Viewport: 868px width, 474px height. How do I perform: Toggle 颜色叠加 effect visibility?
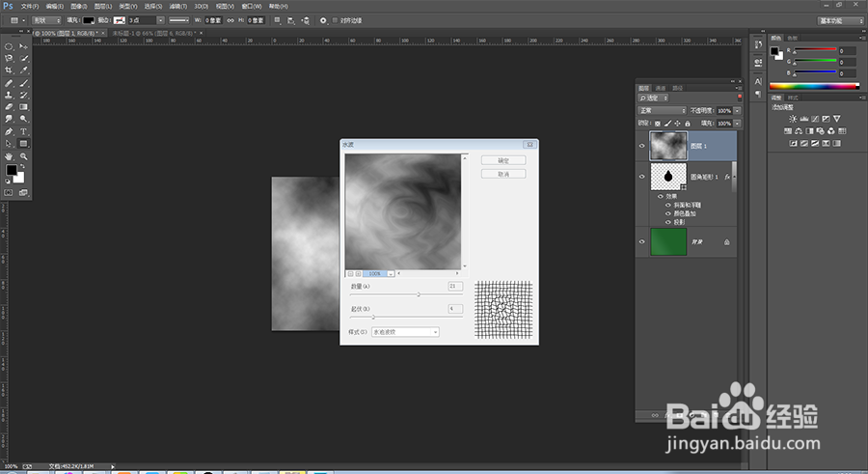pyautogui.click(x=668, y=213)
